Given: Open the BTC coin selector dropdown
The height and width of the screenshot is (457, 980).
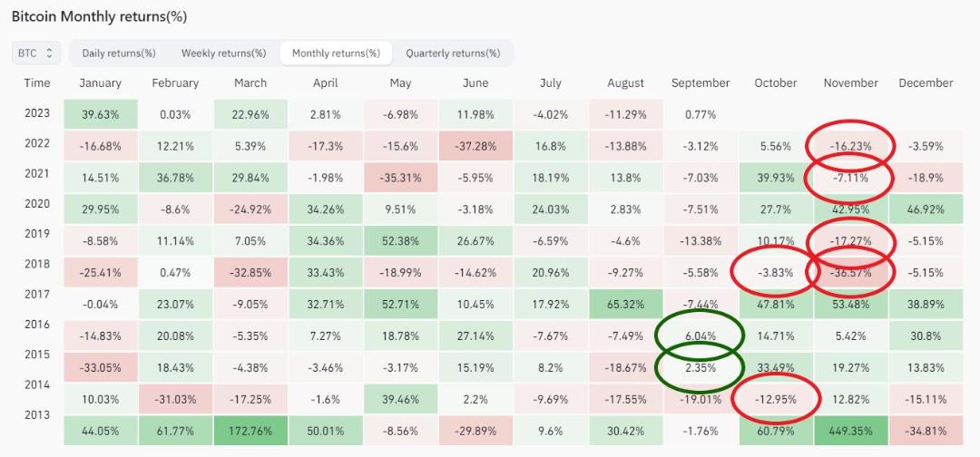Looking at the screenshot, I should [35, 53].
